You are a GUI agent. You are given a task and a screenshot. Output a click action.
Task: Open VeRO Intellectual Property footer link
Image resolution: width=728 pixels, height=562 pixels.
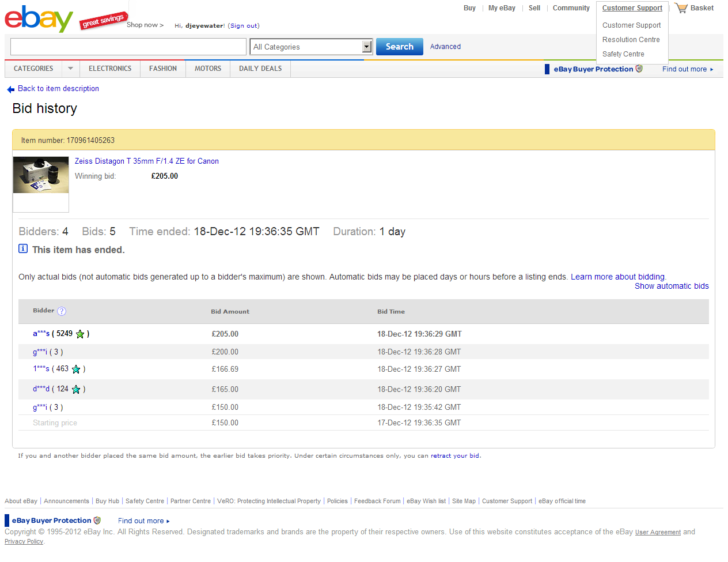pyautogui.click(x=269, y=501)
